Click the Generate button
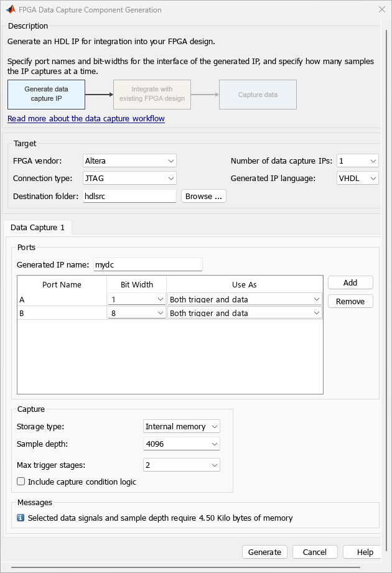 pyautogui.click(x=264, y=552)
